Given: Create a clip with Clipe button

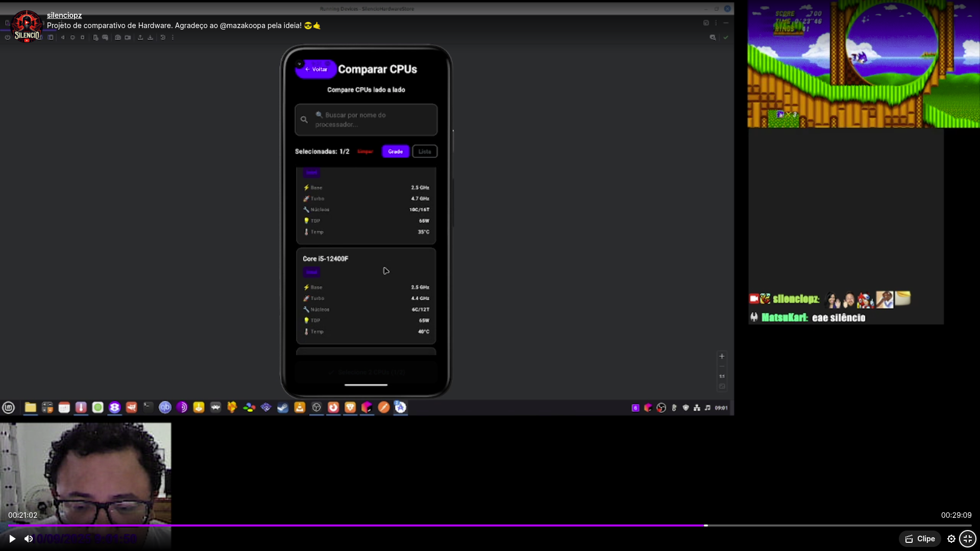Looking at the screenshot, I should [x=920, y=539].
